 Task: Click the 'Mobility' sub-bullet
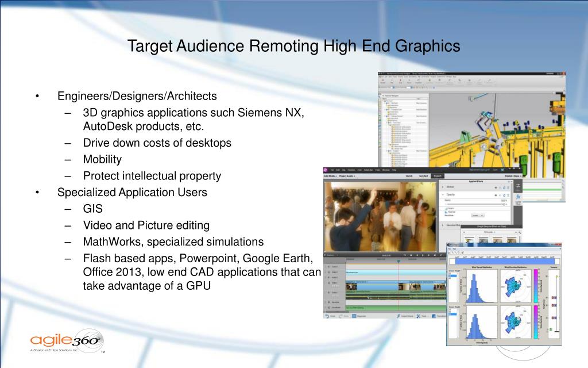pyautogui.click(x=102, y=160)
